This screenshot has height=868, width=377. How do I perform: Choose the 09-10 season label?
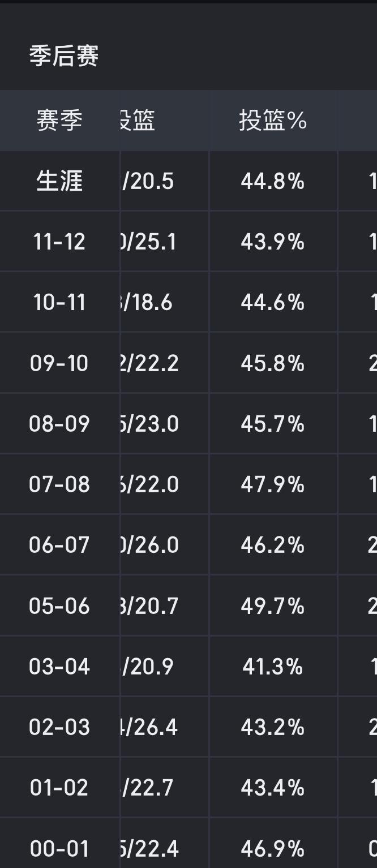coord(59,363)
